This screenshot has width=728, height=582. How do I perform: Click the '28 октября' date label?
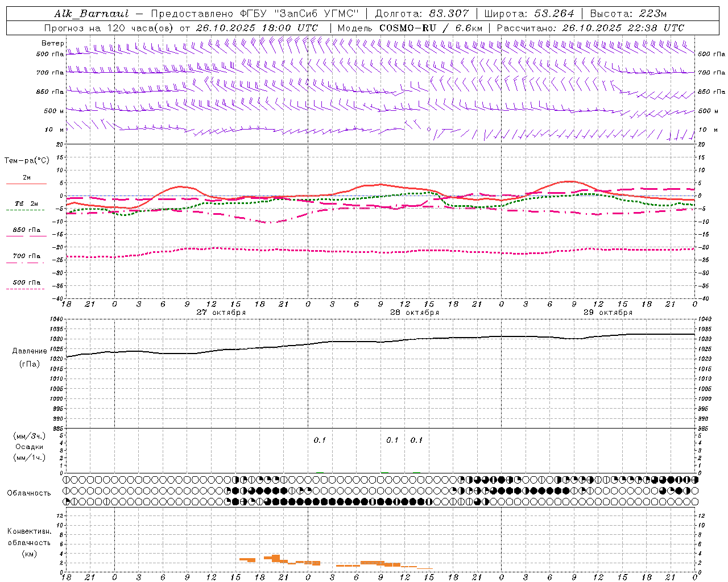(415, 313)
